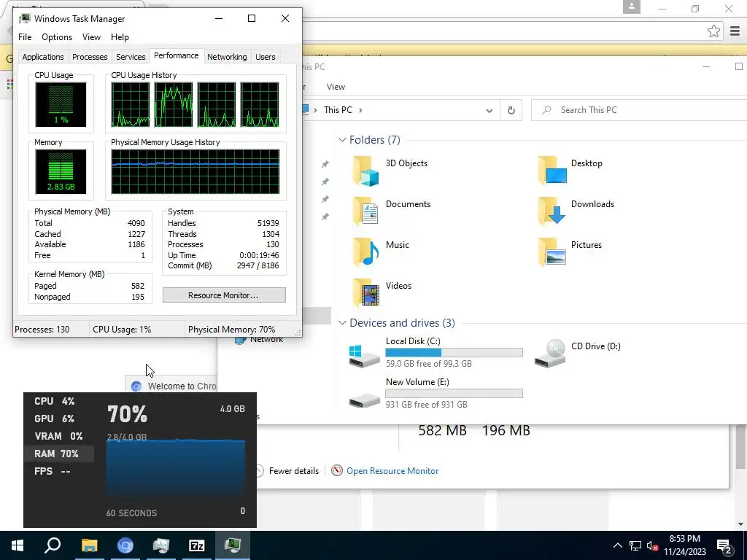
Task: Switch to the Services tab
Action: pyautogui.click(x=131, y=57)
